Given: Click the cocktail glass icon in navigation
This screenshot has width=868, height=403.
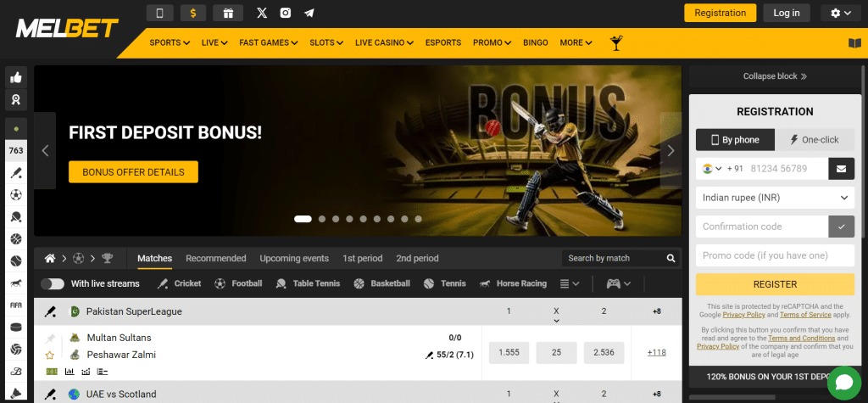Looking at the screenshot, I should point(615,42).
